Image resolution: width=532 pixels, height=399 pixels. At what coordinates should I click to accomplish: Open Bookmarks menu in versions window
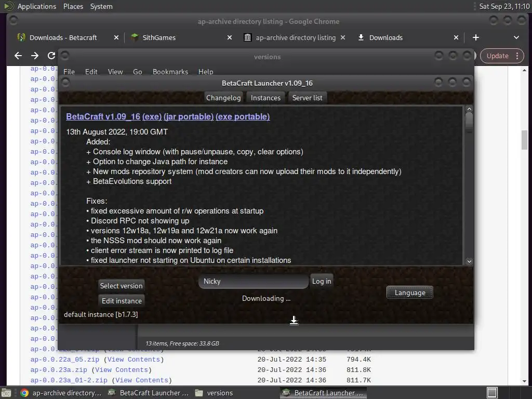tap(170, 72)
